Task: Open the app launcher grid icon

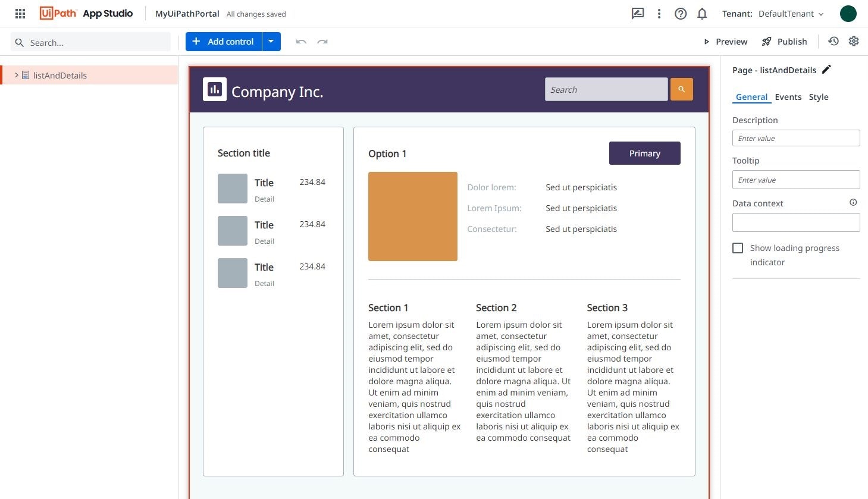Action: click(x=20, y=13)
